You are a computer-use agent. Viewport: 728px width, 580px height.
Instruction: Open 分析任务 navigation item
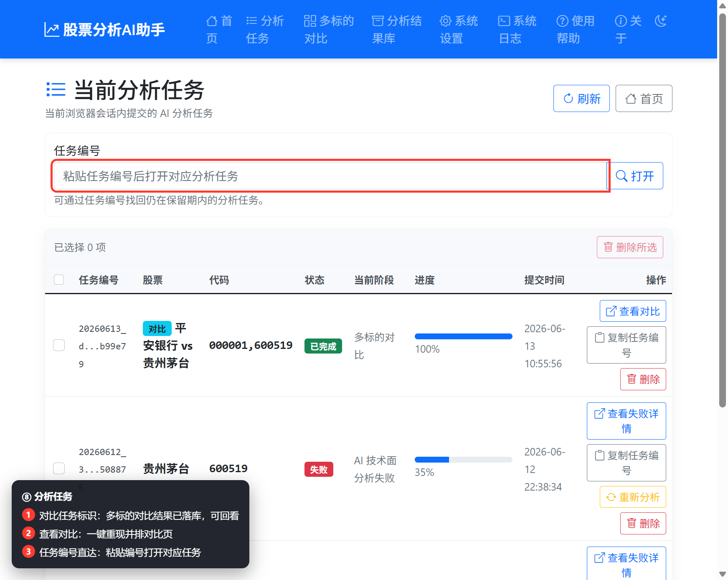[x=265, y=29]
